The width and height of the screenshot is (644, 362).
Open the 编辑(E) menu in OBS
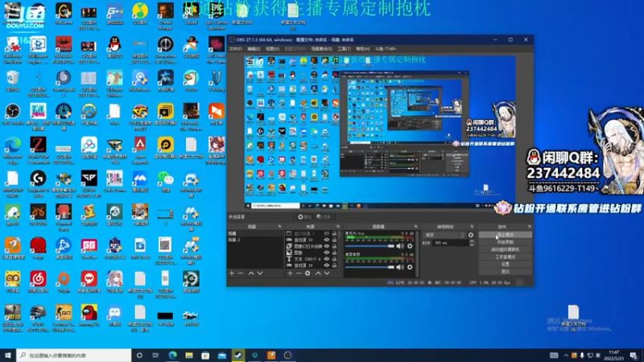pyautogui.click(x=254, y=49)
